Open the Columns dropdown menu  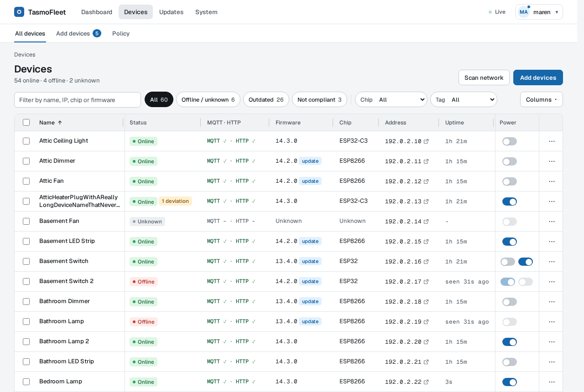[542, 99]
